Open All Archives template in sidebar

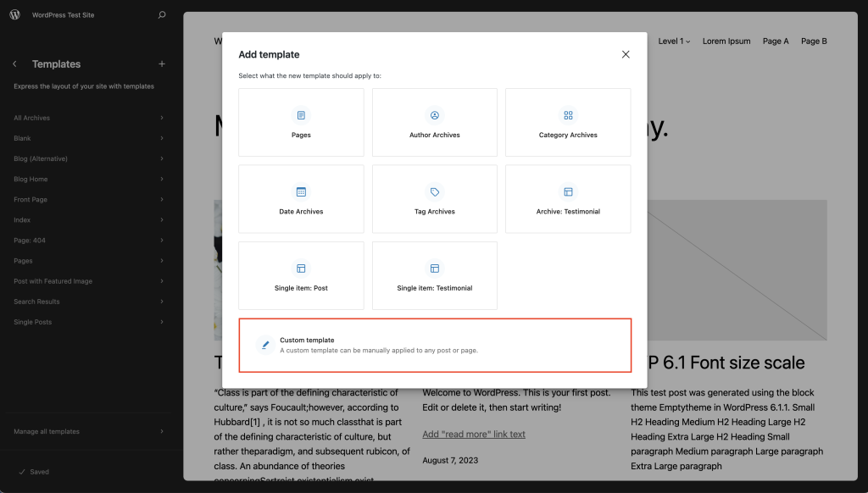88,118
